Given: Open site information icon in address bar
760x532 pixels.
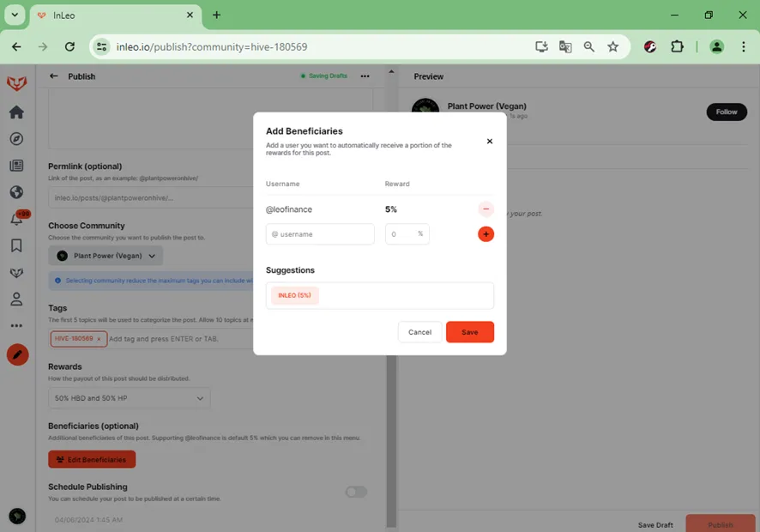Looking at the screenshot, I should click(x=102, y=47).
